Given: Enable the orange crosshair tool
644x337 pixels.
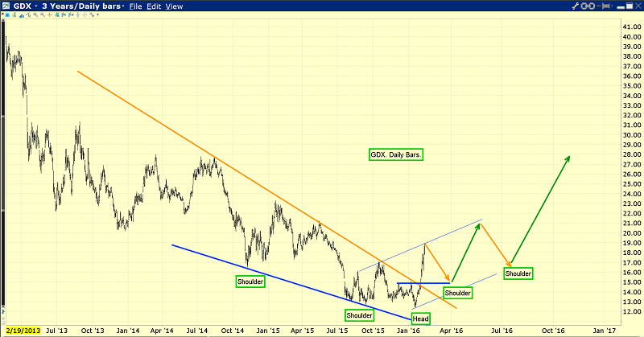Looking at the screenshot, I should [x=50, y=14].
